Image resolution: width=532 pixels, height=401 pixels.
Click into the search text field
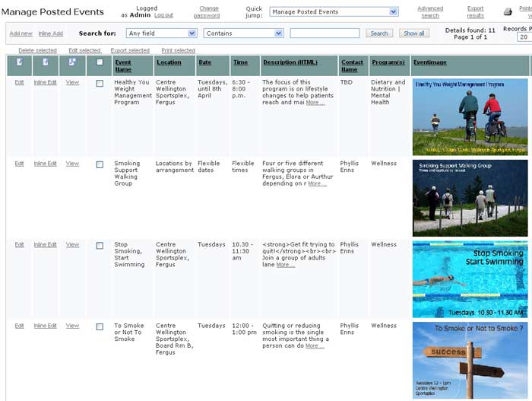325,33
